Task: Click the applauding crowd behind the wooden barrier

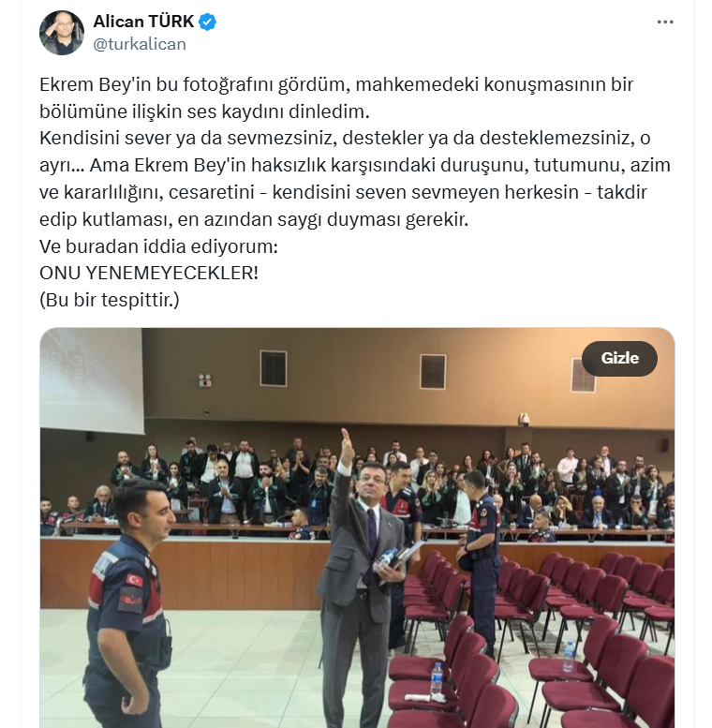Action: pos(357,483)
